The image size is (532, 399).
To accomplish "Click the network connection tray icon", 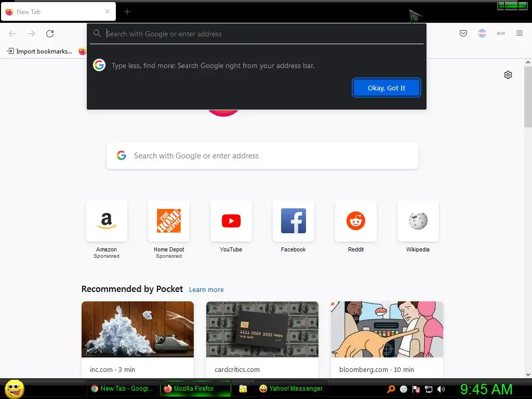I will pyautogui.click(x=429, y=389).
